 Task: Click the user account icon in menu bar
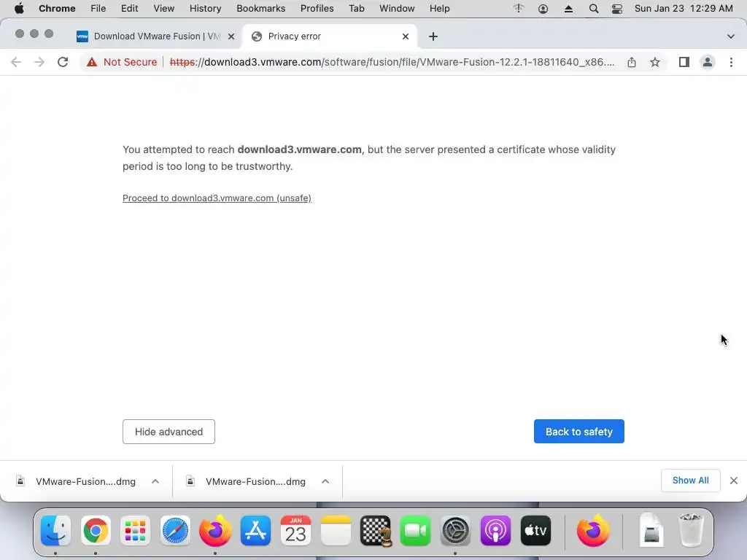point(543,9)
